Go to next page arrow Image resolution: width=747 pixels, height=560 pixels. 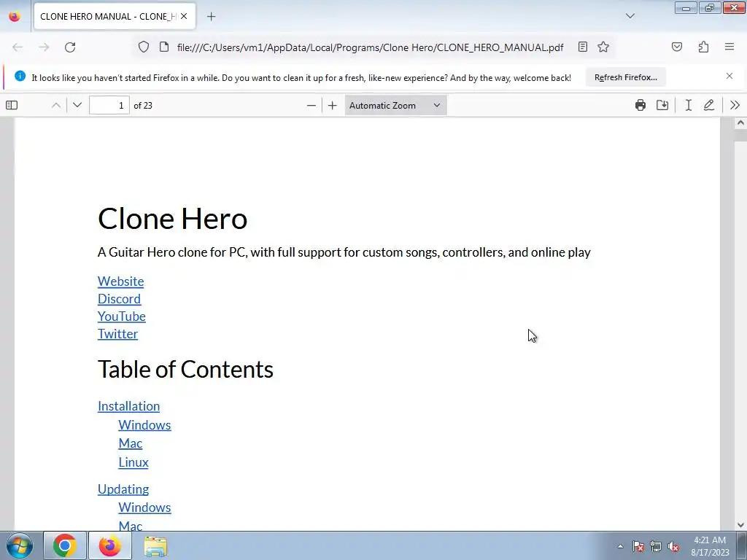coord(77,105)
